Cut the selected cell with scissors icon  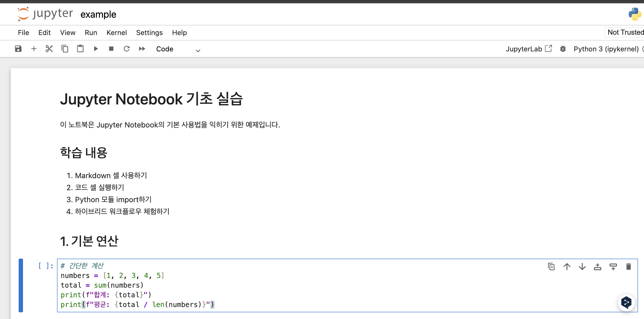pos(49,49)
